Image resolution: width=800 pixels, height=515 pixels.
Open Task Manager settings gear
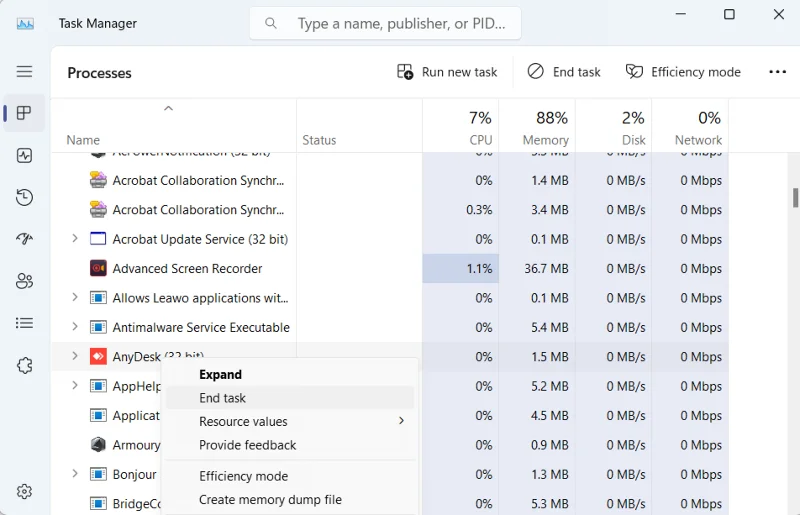coord(24,492)
